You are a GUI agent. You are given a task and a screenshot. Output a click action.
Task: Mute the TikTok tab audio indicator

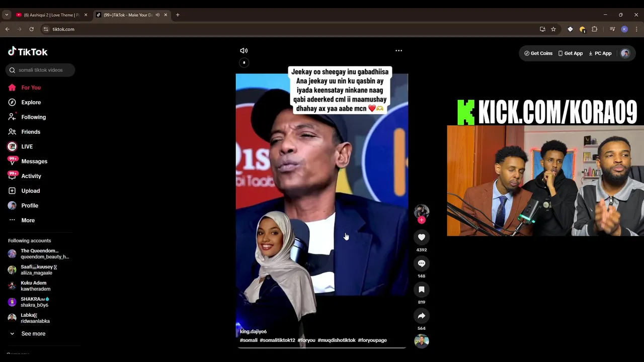coord(157,15)
